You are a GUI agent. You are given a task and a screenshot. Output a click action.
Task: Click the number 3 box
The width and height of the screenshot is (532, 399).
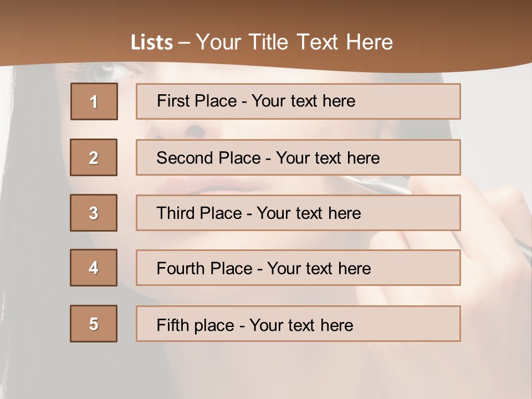tap(94, 213)
